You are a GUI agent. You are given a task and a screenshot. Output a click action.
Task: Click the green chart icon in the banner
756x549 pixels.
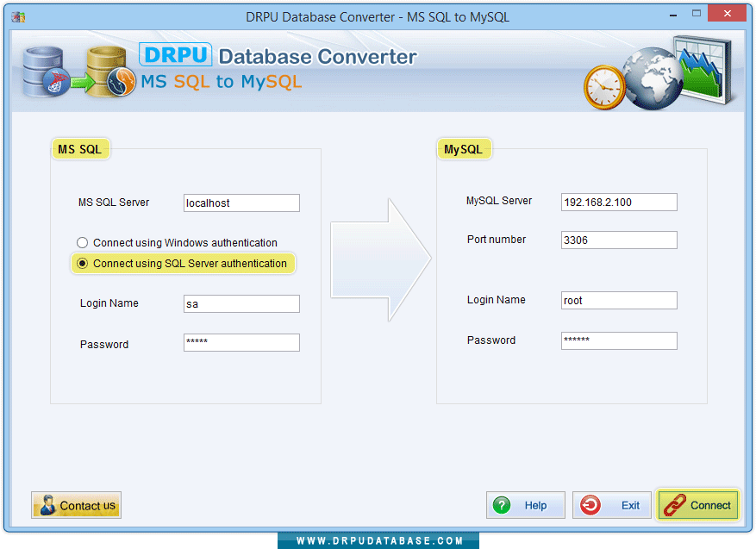pos(703,69)
